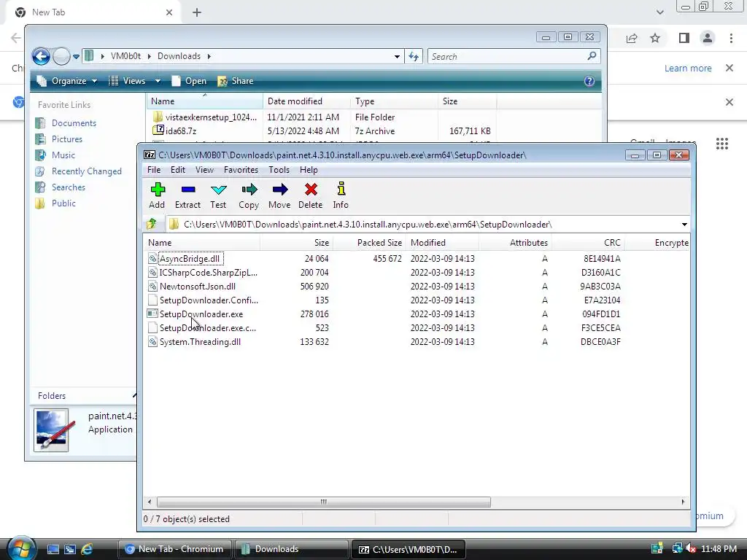The image size is (747, 560).
Task: Open Chromium three-dot menu
Action: [731, 38]
